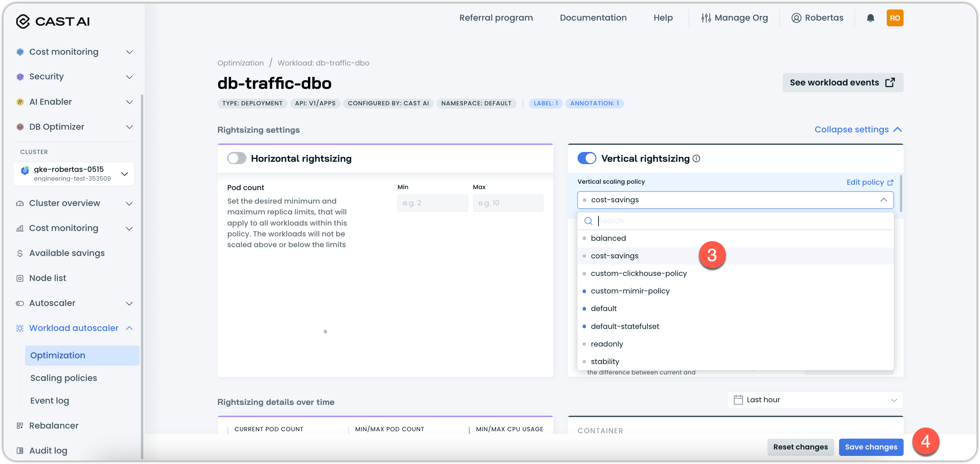Viewport: 980px width, 464px height.
Task: Expand the top Cost monitoring section
Action: [x=129, y=52]
